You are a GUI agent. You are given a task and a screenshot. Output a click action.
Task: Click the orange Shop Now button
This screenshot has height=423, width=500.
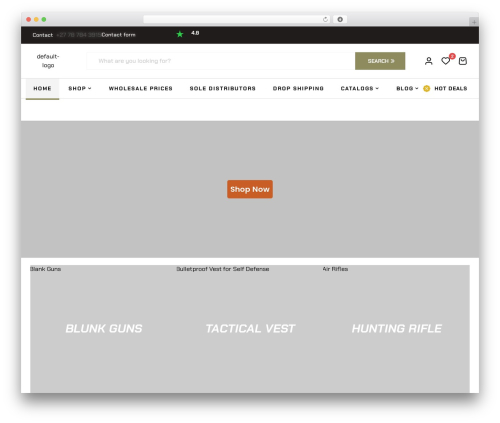(x=250, y=189)
